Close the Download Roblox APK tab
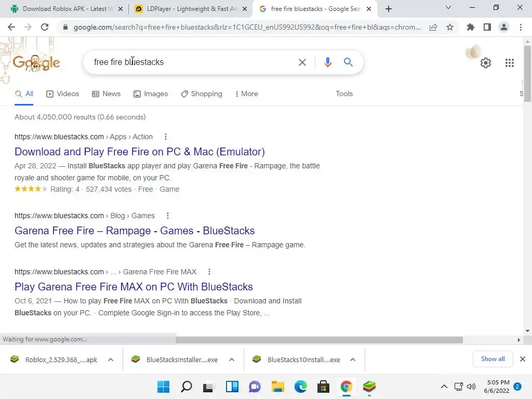Viewport: 532px width, 399px height. 121,9
